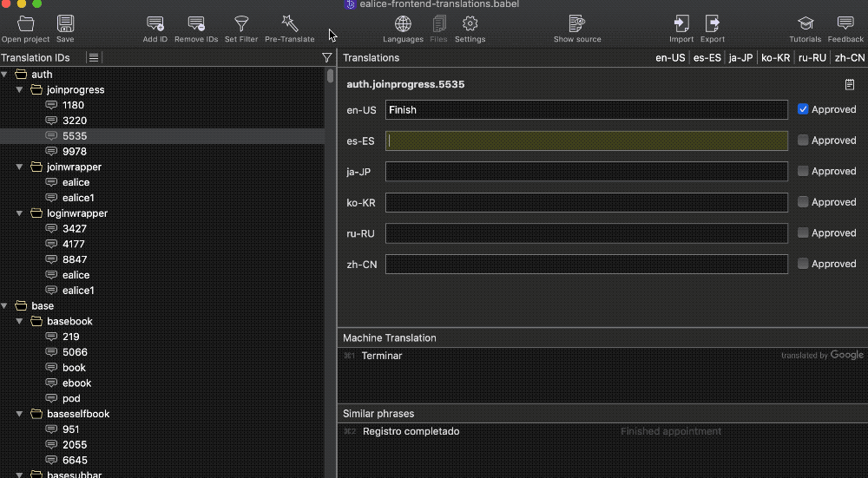Viewport: 868px width, 478px height.
Task: Check Approved for zh-CN
Action: tap(803, 264)
